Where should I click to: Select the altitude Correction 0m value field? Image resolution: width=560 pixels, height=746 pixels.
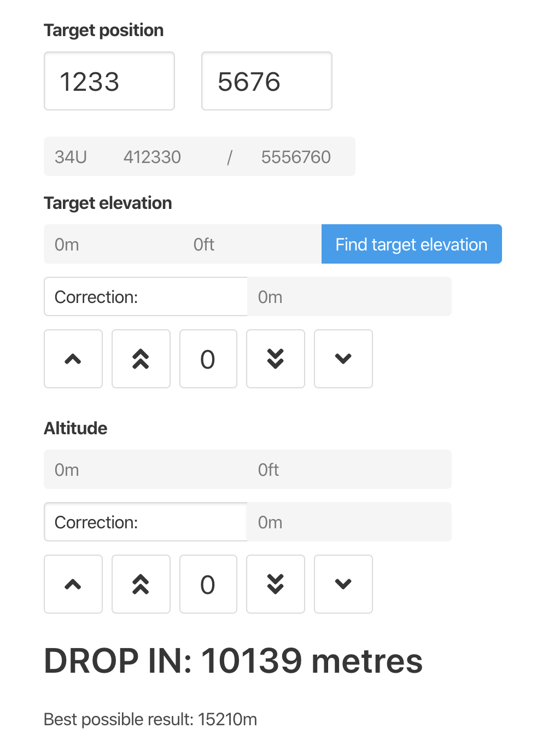[349, 522]
